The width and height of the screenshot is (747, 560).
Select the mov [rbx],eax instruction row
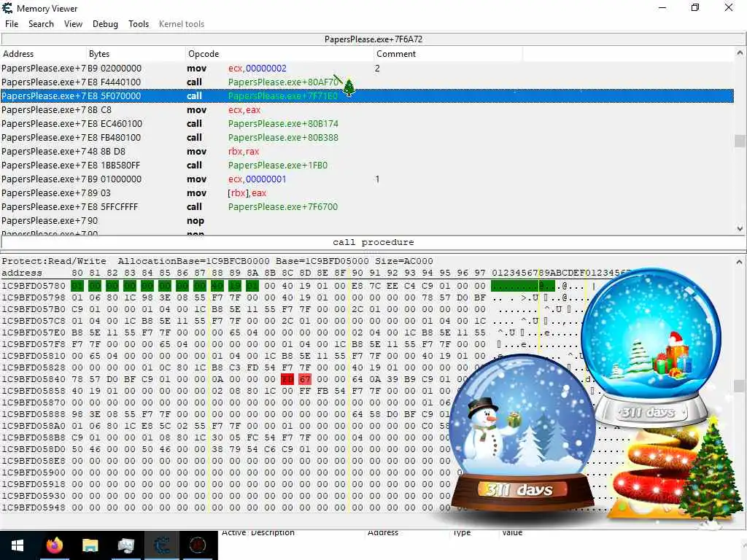pyautogui.click(x=367, y=192)
